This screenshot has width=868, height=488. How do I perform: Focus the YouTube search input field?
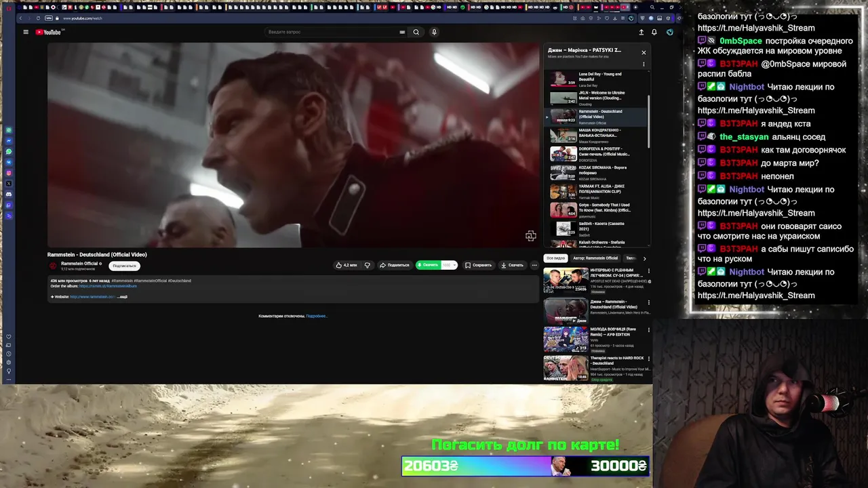(331, 32)
